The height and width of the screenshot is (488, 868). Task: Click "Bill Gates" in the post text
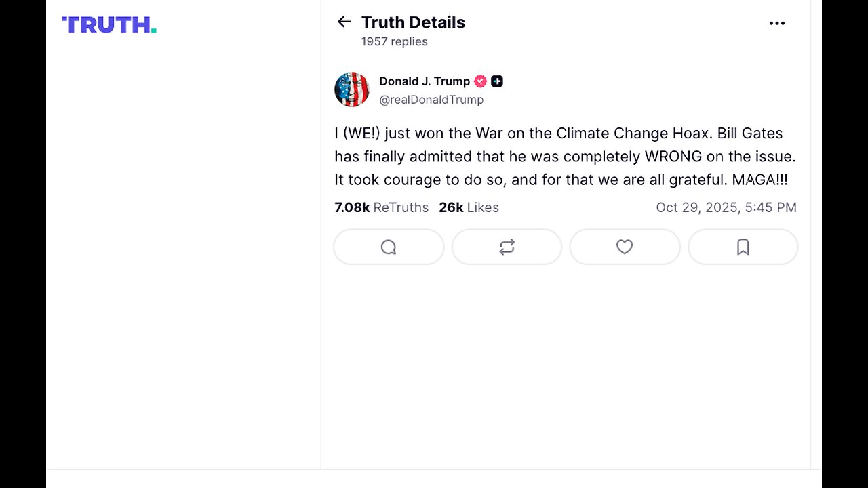(750, 133)
